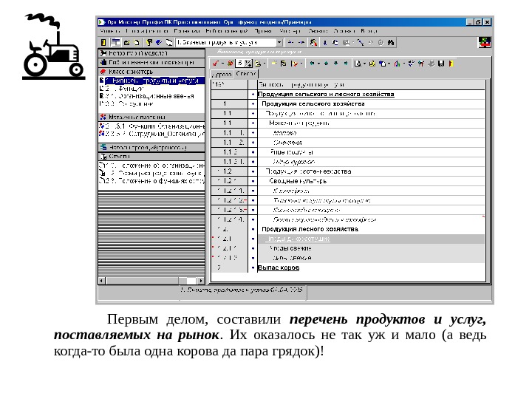
Task: Click the icon beside Матричные проекции header
Action: (x=103, y=117)
